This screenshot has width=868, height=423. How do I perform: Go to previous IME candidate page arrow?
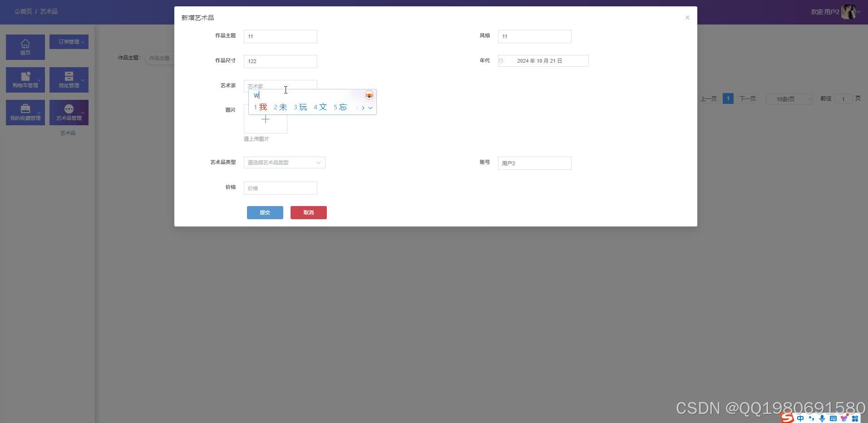357,108
